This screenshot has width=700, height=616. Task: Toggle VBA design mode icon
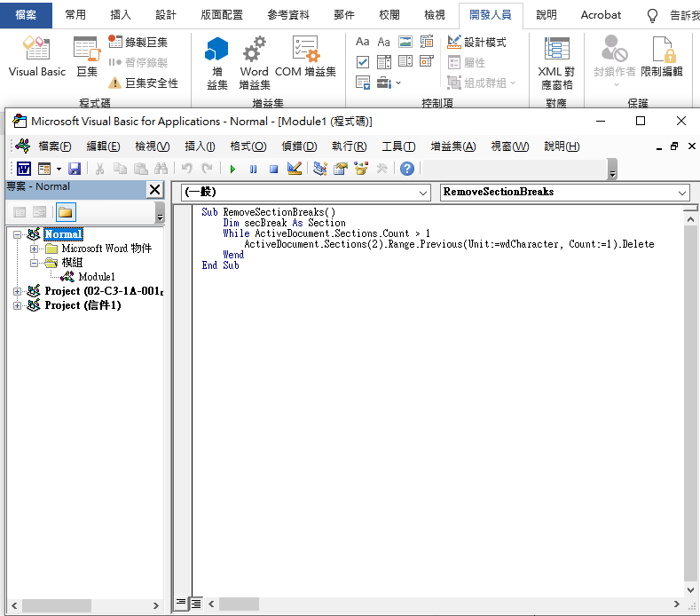tap(295, 169)
